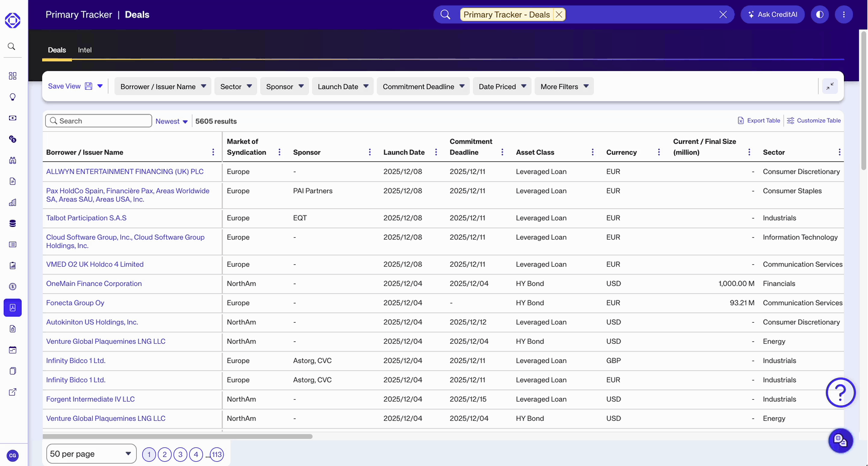The height and width of the screenshot is (466, 868).
Task: Expand the Sector filter dropdown
Action: [x=235, y=86]
